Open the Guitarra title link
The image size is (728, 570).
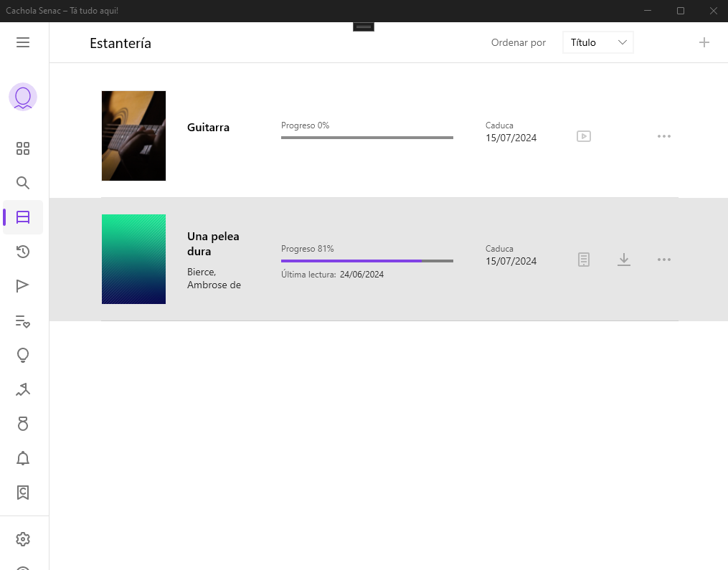click(208, 128)
